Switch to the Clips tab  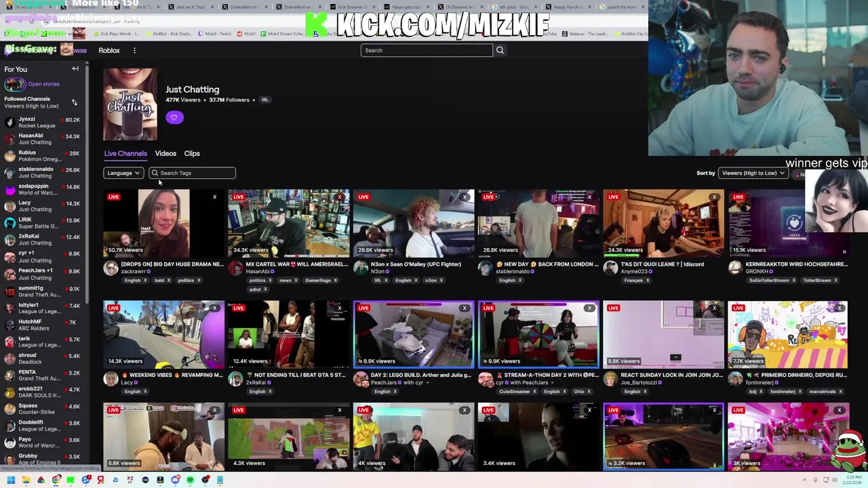192,154
